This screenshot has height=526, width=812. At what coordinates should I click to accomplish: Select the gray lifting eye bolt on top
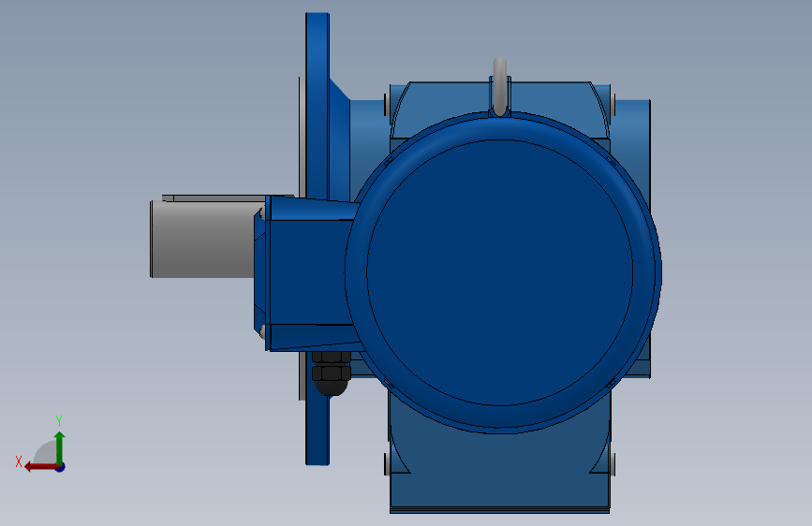[500, 86]
